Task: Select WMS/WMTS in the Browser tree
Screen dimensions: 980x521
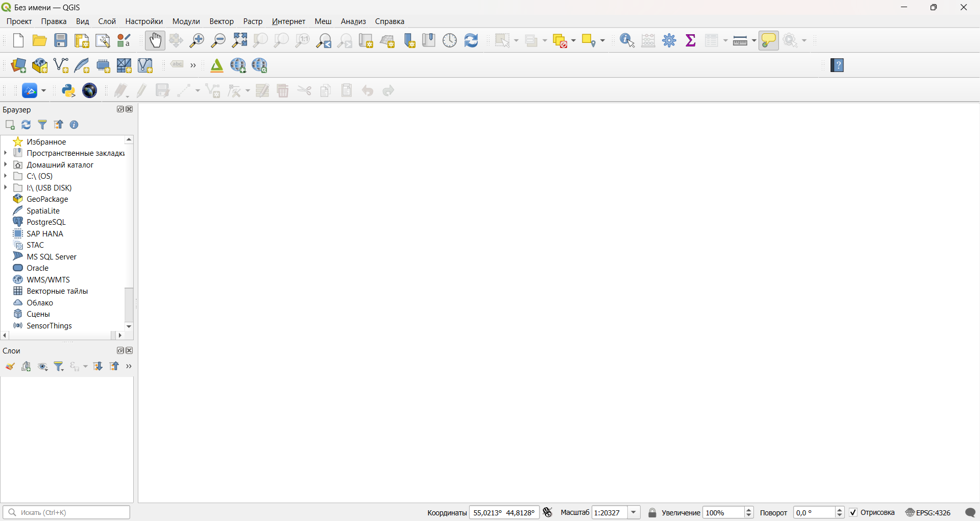Action: pos(48,279)
